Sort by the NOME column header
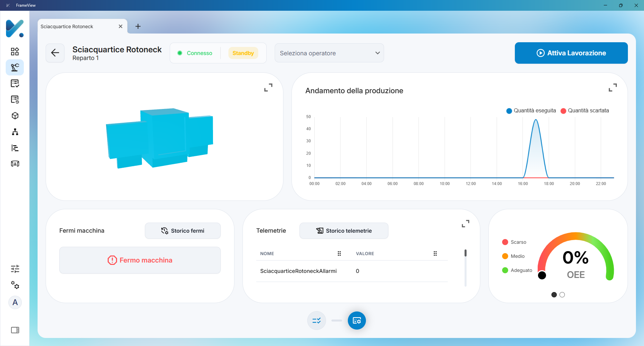 (x=267, y=253)
